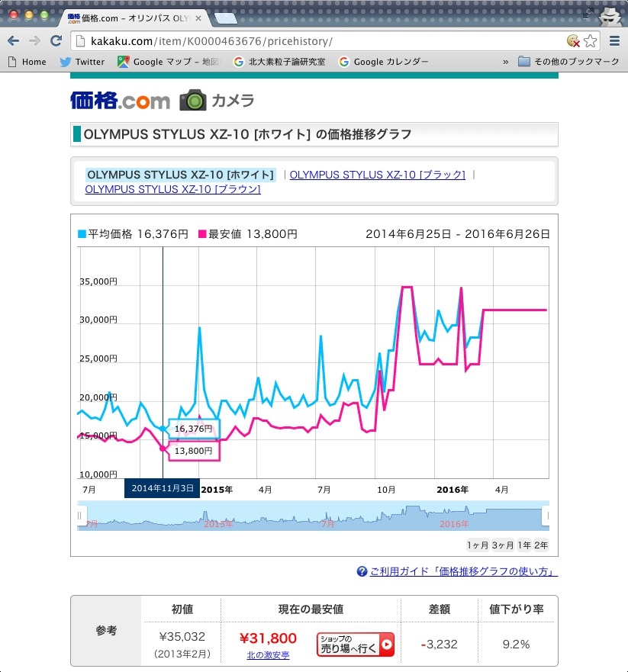The width and height of the screenshot is (628, 672).
Task: Expand hidden bookmarks with the chevron
Action: pos(505,62)
